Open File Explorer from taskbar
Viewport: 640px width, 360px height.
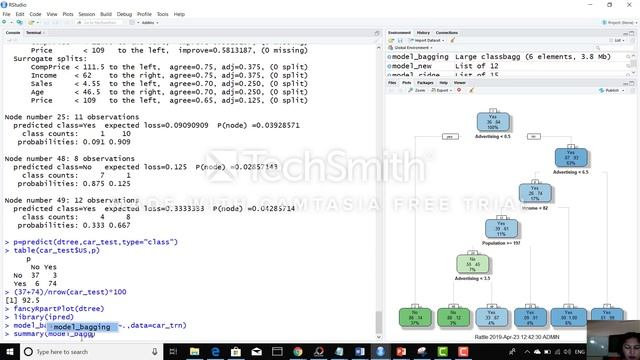[195, 352]
